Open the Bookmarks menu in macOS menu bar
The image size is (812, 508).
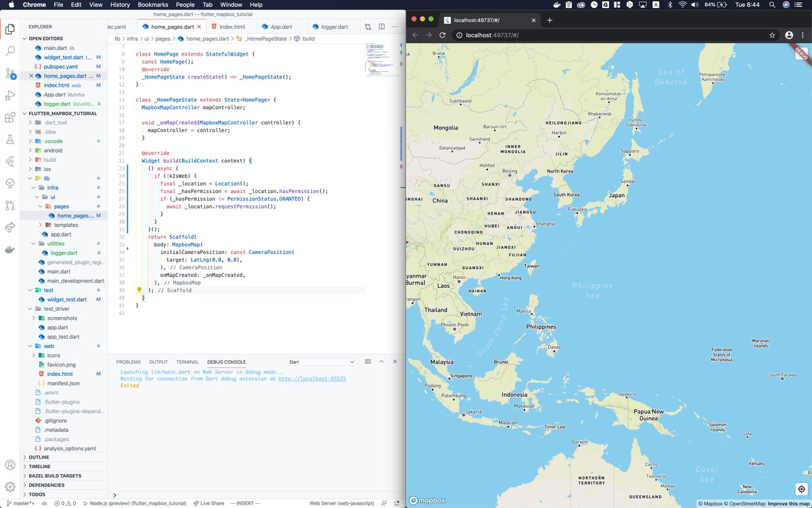tap(152, 5)
